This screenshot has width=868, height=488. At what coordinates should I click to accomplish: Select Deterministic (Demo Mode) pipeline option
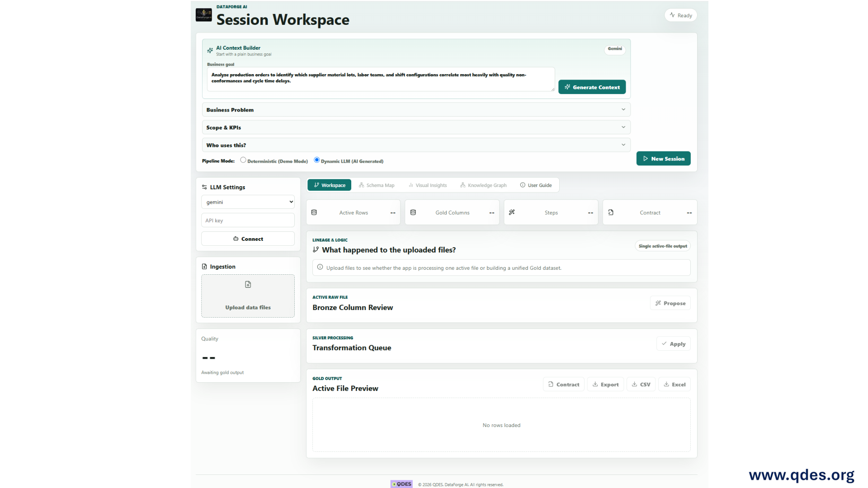click(x=243, y=160)
